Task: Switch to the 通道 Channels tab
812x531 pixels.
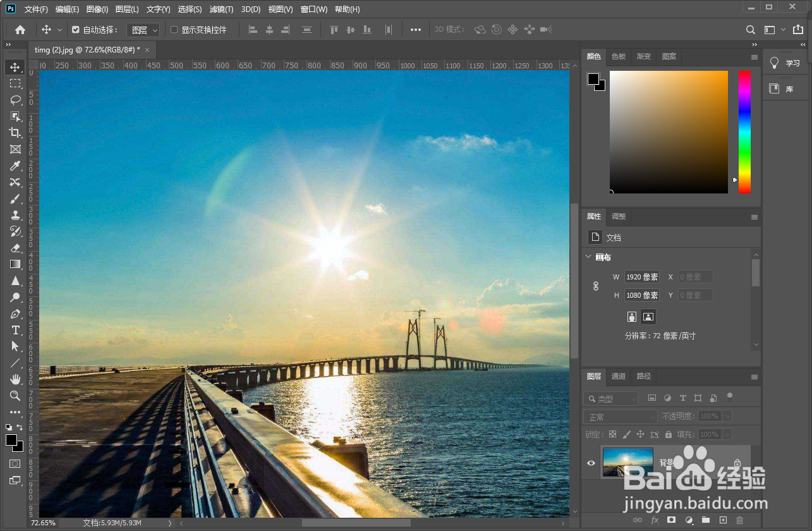Action: 619,376
